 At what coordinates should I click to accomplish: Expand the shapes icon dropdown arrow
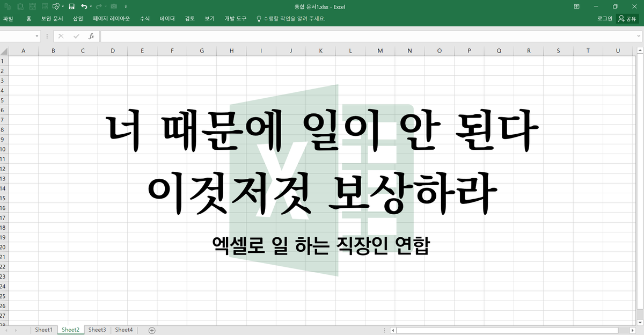pyautogui.click(x=62, y=6)
